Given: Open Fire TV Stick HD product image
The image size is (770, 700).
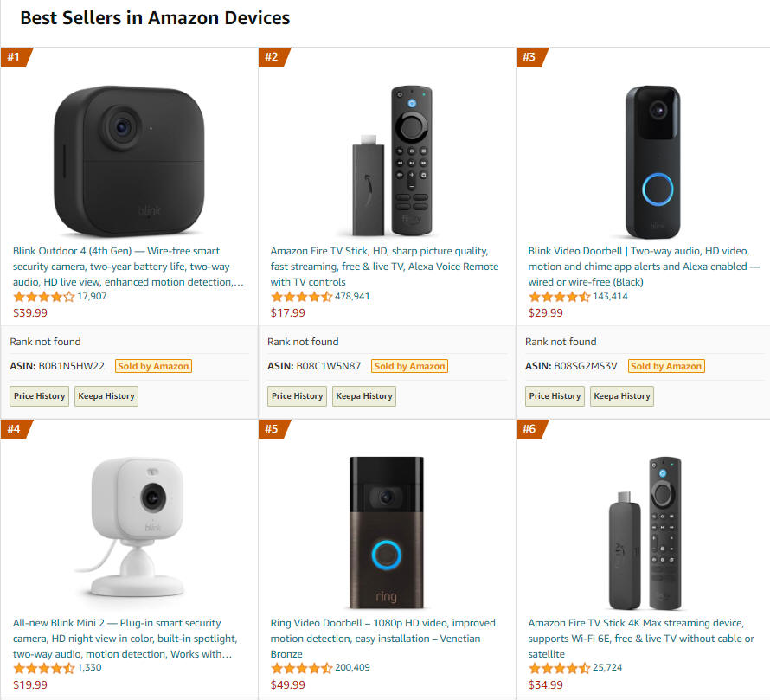Looking at the screenshot, I should [387, 161].
